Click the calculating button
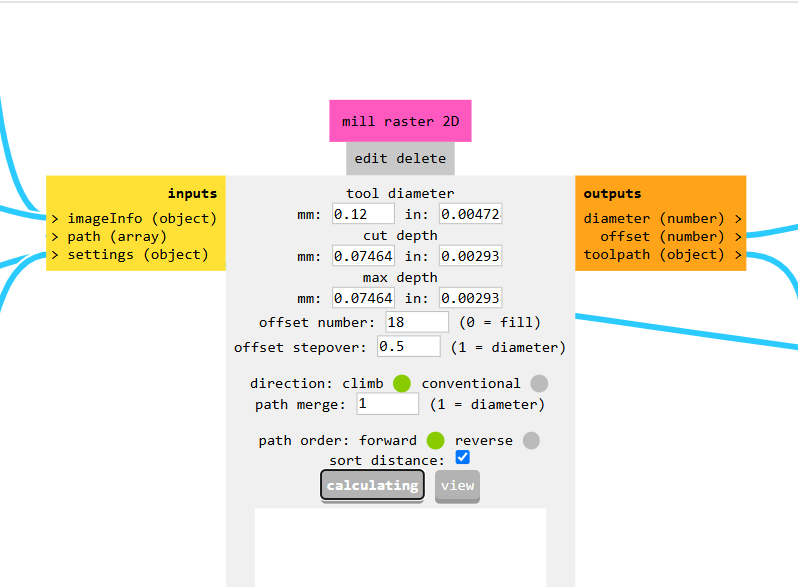This screenshot has width=798, height=587. [x=373, y=485]
